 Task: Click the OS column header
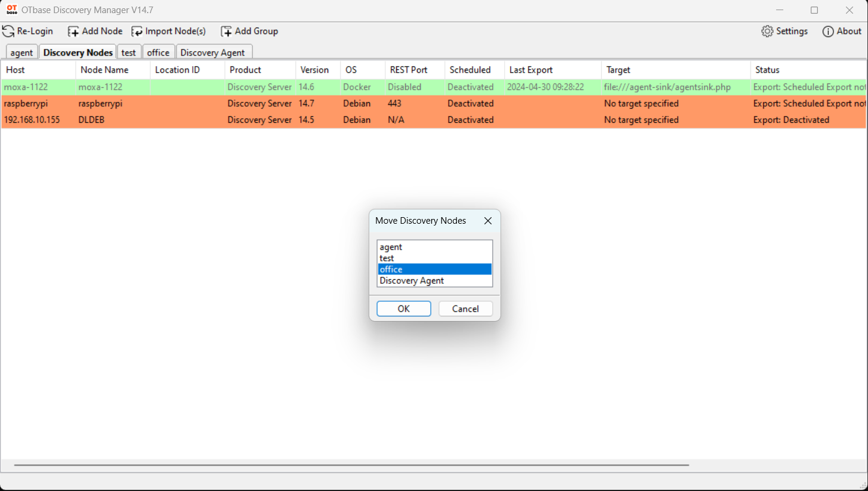tap(363, 70)
